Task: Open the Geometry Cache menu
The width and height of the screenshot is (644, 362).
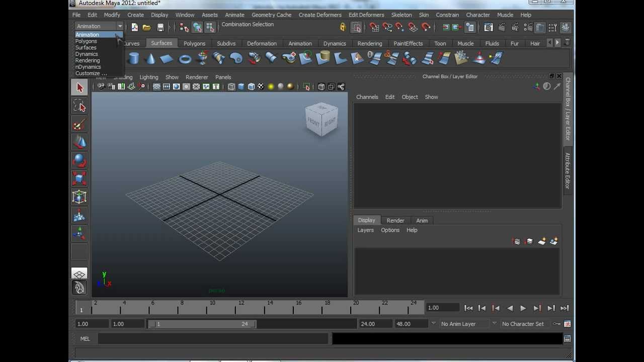Action: pos(271,15)
